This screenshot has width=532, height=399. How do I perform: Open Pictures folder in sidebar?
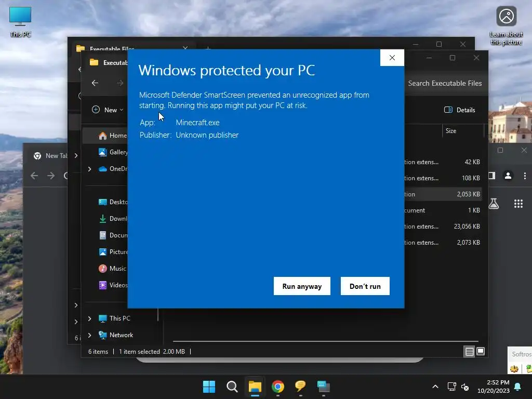113,252
